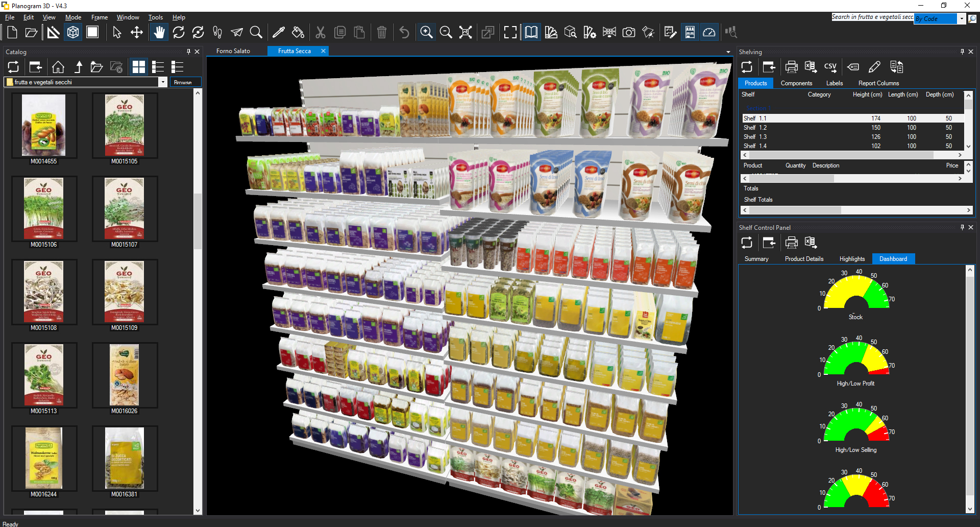Viewport: 980px width, 527px height.
Task: Switch catalog to large thumbnails view
Action: (x=138, y=67)
